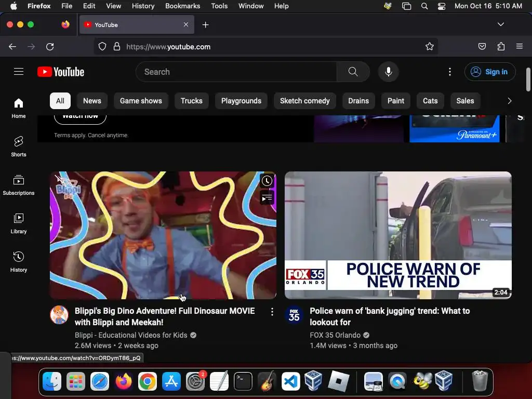Show site security lock info
Screen dimensions: 532x399
click(x=117, y=46)
